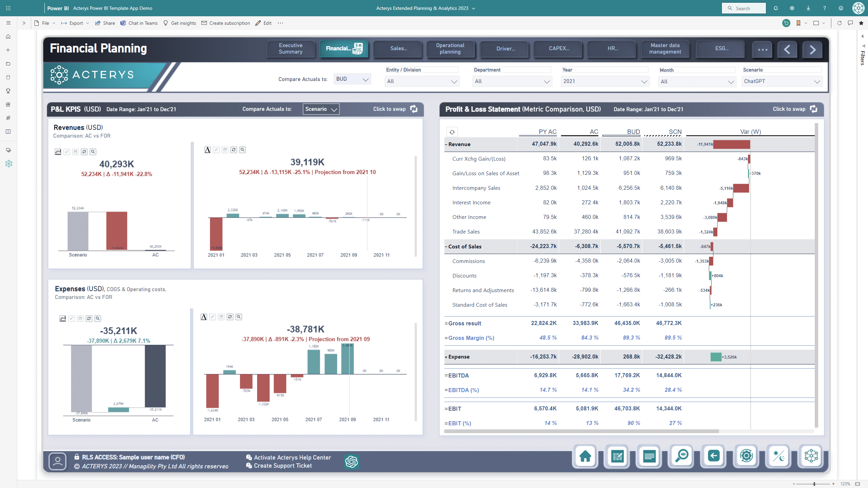This screenshot has width=868, height=488.
Task: Click refresh icon above Revenue in P&L table
Action: click(x=452, y=132)
